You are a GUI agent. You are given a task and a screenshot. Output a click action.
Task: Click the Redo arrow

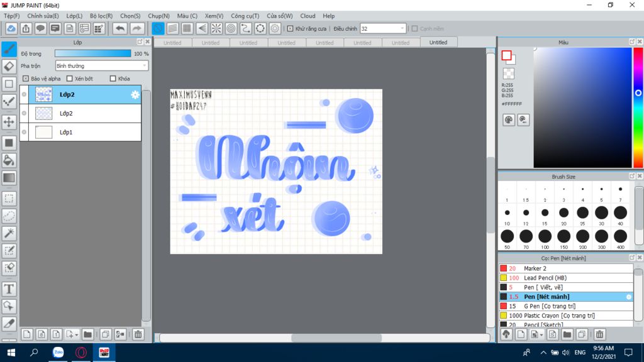136,28
